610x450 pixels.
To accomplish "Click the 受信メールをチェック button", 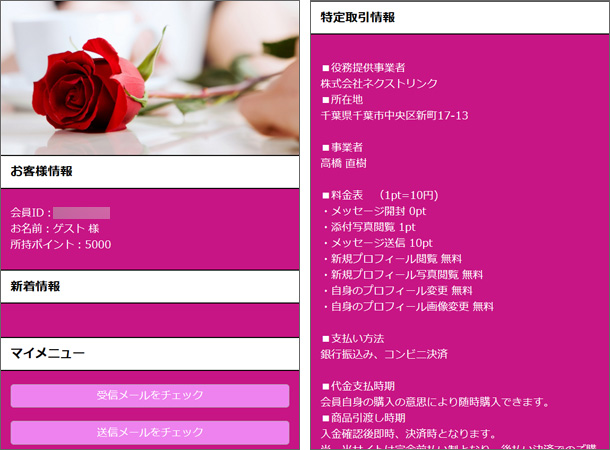I will pos(150,396).
